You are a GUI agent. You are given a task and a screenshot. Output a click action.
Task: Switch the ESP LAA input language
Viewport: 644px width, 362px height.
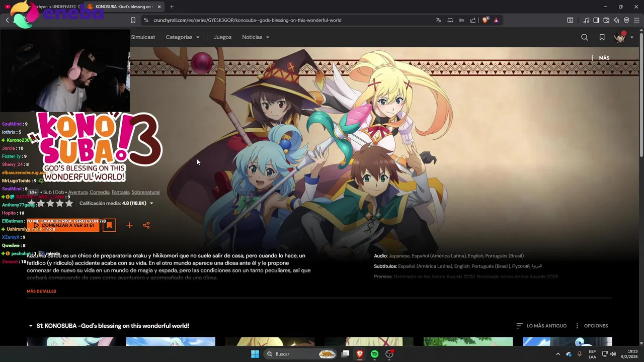click(x=592, y=354)
